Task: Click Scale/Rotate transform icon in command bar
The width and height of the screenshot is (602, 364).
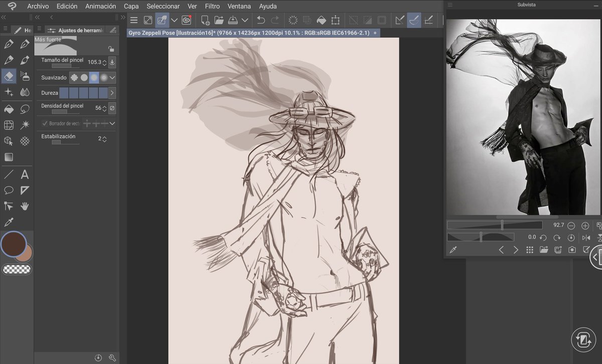Action: pos(336,20)
